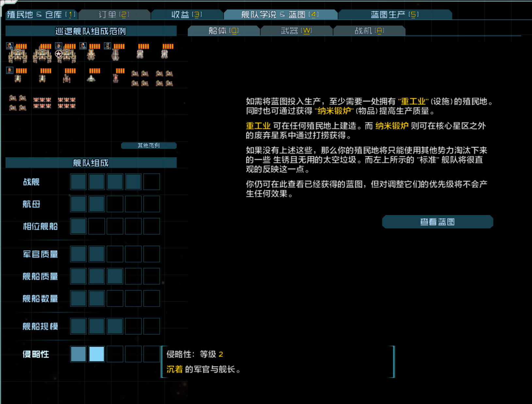This screenshot has height=404, width=532.
Task: Select the second frigate in the second row
Action: 42,78
